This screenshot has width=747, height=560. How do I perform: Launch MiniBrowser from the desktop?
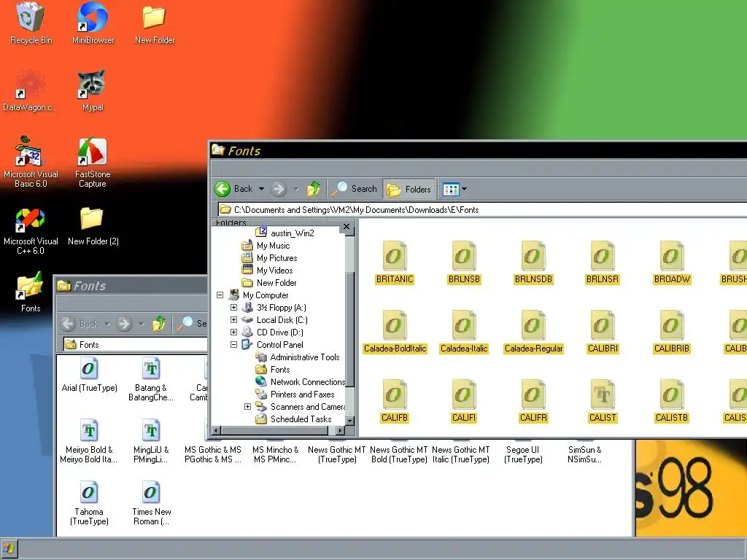pyautogui.click(x=93, y=23)
